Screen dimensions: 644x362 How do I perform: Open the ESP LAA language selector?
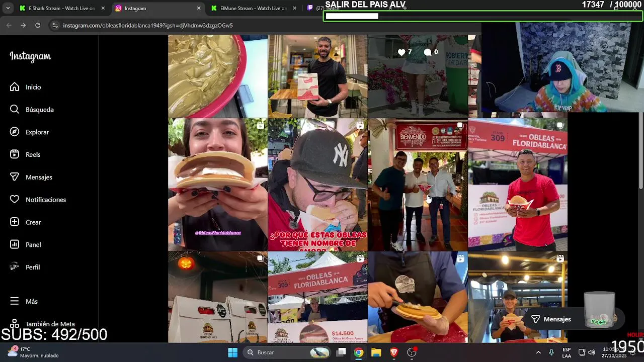(x=567, y=352)
